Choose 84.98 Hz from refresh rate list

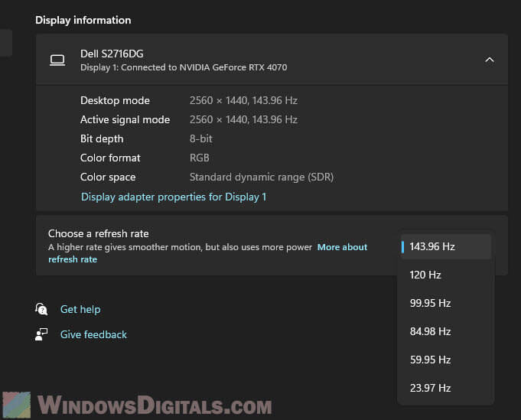coord(446,331)
